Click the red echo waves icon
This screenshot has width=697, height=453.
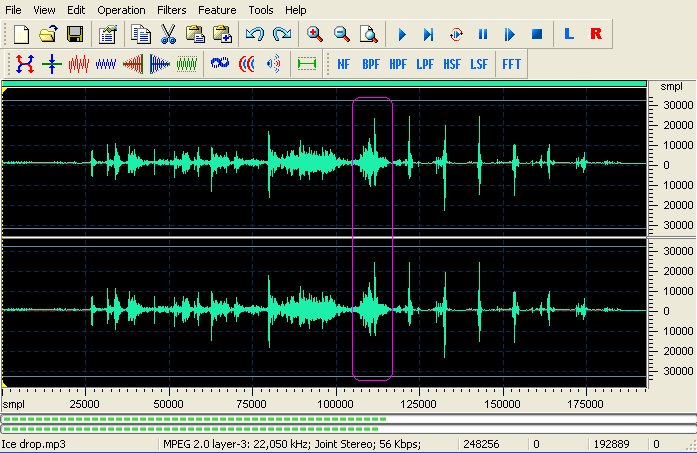[246, 64]
